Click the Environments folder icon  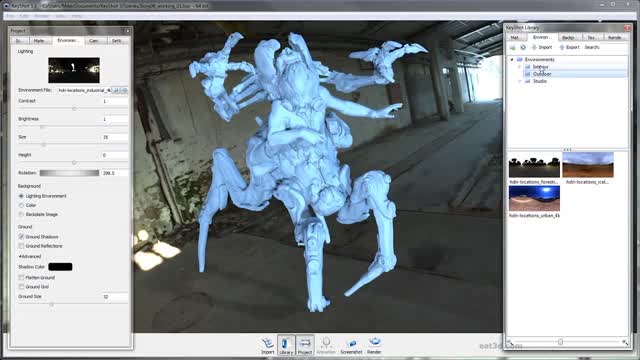click(x=520, y=60)
